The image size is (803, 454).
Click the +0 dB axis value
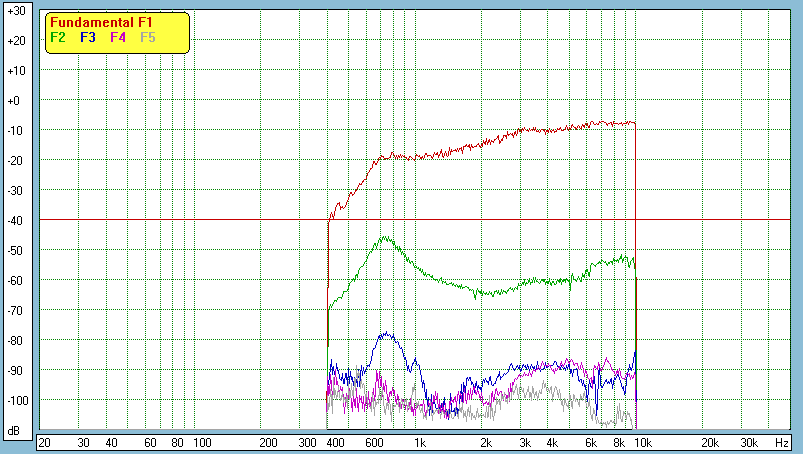click(x=16, y=101)
